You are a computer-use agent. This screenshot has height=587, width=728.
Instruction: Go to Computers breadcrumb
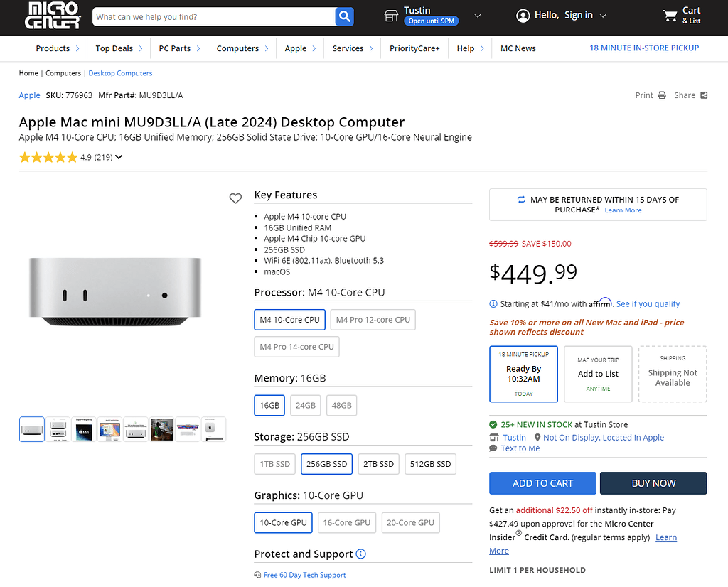pos(63,73)
